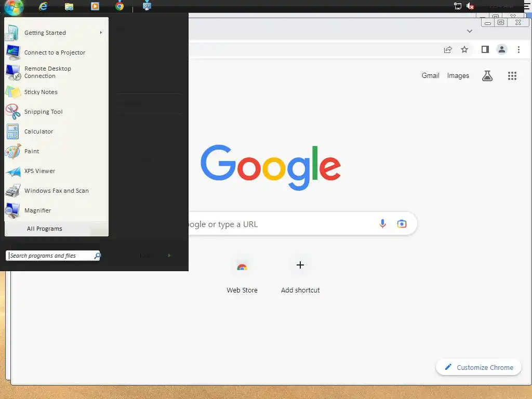532x399 pixels.
Task: Click the Paint palette icon
Action: [x=13, y=151]
